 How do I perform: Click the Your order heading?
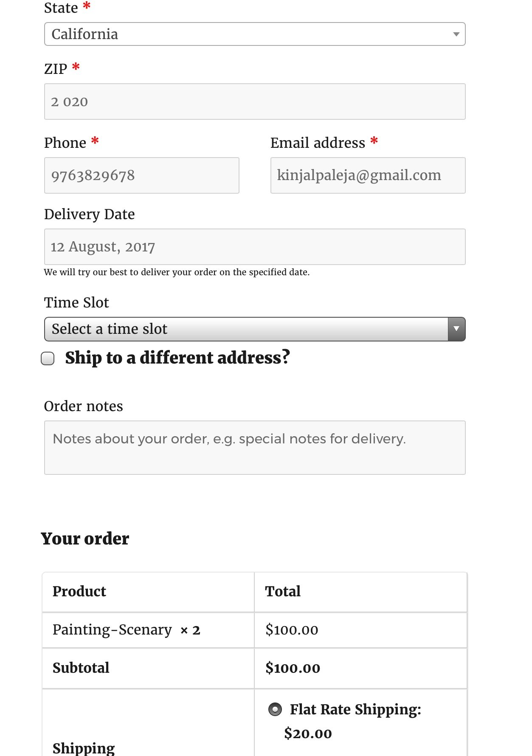[x=85, y=539]
